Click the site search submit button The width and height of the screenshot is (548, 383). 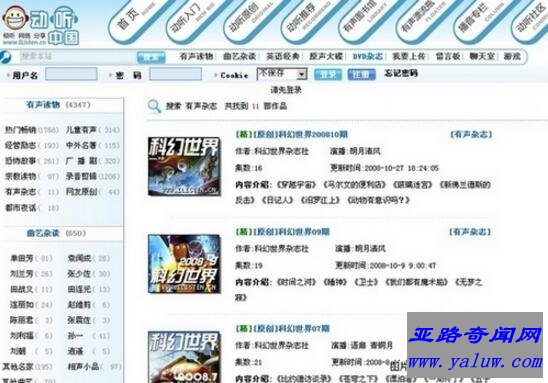(x=151, y=57)
